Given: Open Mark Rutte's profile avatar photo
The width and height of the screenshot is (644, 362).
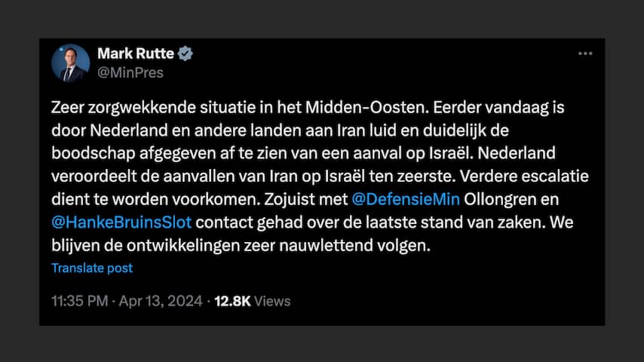Looking at the screenshot, I should [71, 63].
